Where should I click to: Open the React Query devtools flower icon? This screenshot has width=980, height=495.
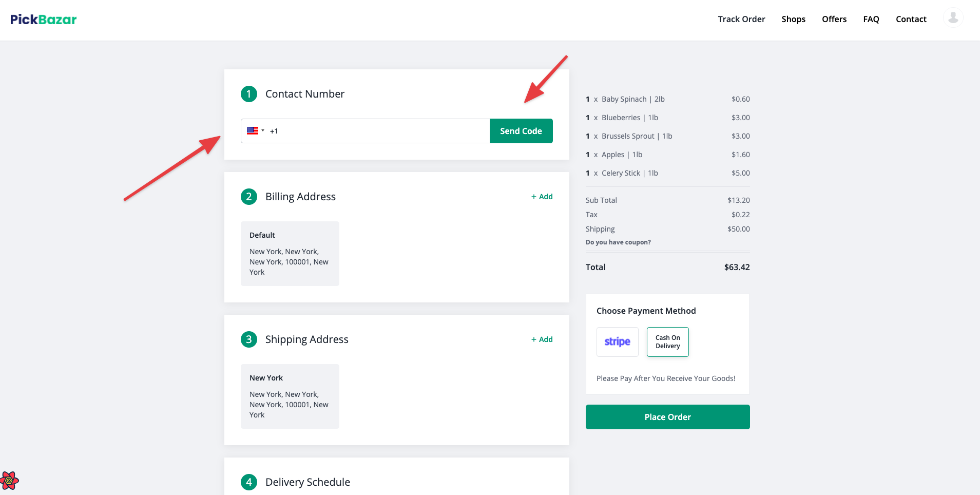click(x=9, y=481)
